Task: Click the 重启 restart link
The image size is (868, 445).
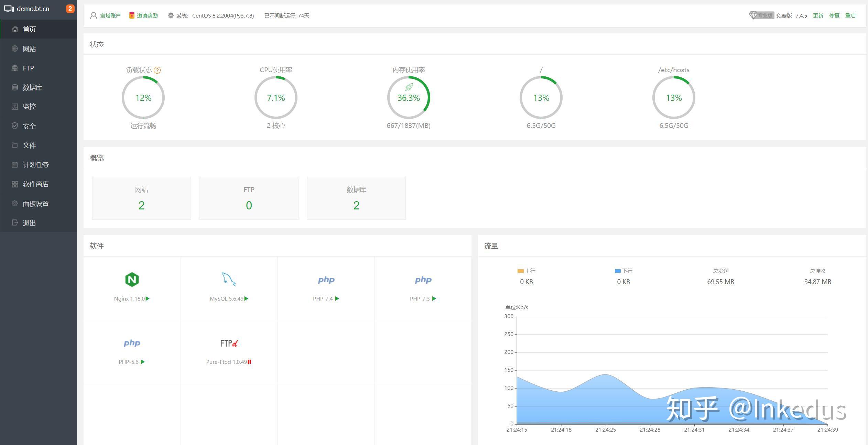Action: (850, 15)
